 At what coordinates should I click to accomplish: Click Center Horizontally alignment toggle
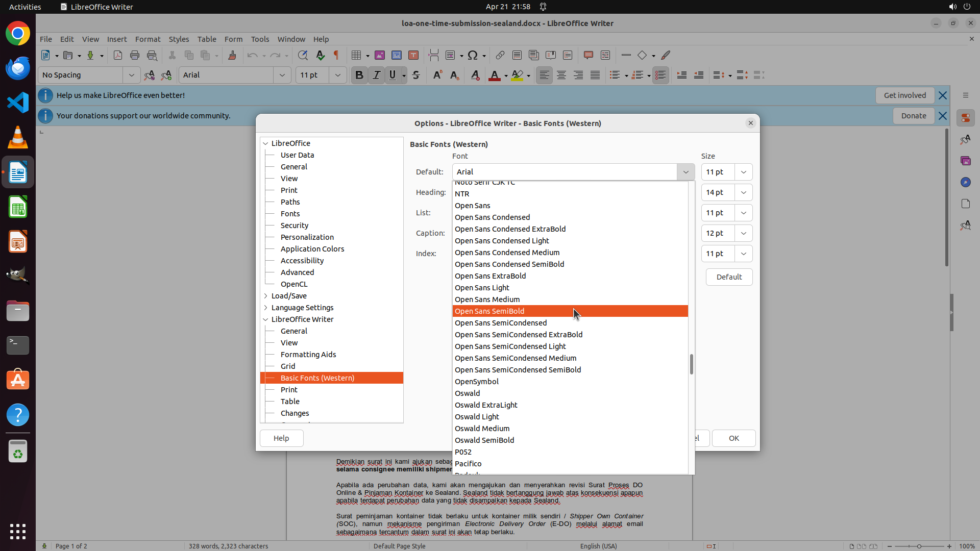pyautogui.click(x=561, y=75)
